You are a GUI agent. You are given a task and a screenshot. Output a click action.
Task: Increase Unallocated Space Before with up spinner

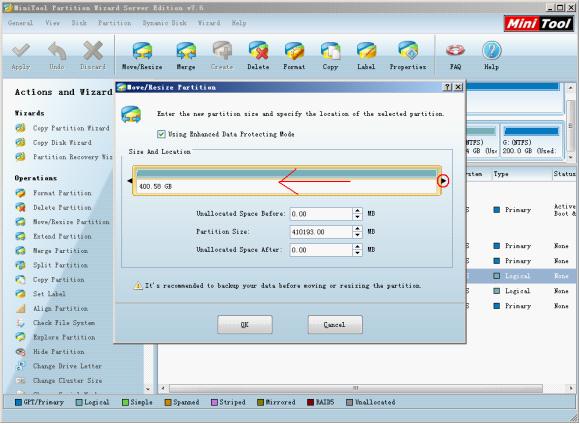pyautogui.click(x=357, y=211)
